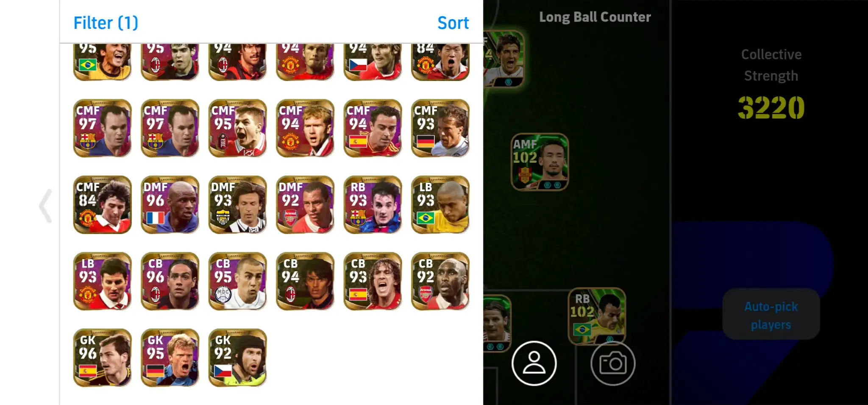Collapse the player list with left chevron
This screenshot has height=405, width=868.
pos(45,206)
